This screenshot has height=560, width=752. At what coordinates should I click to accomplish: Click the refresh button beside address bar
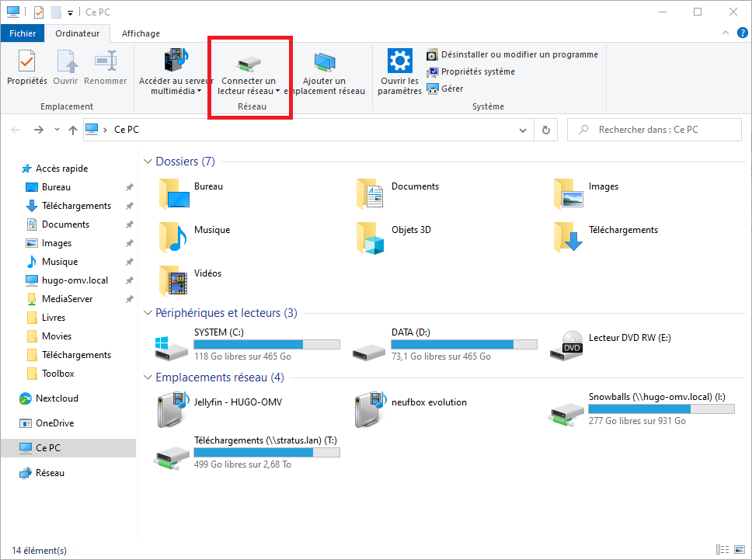pos(546,130)
